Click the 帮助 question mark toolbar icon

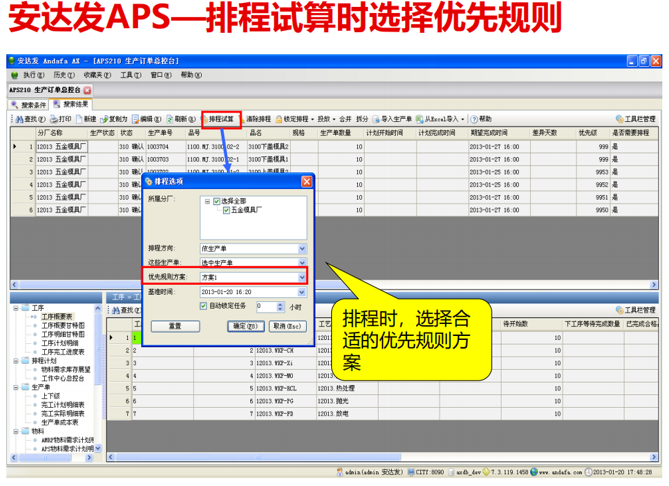point(474,119)
